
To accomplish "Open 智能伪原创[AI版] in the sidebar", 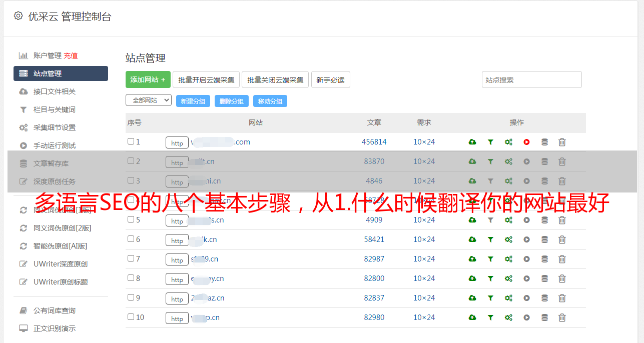I will pos(61,246).
